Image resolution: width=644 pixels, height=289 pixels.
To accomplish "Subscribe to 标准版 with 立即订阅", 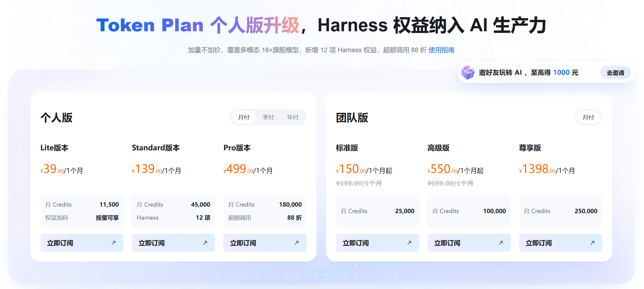I will pyautogui.click(x=378, y=243).
